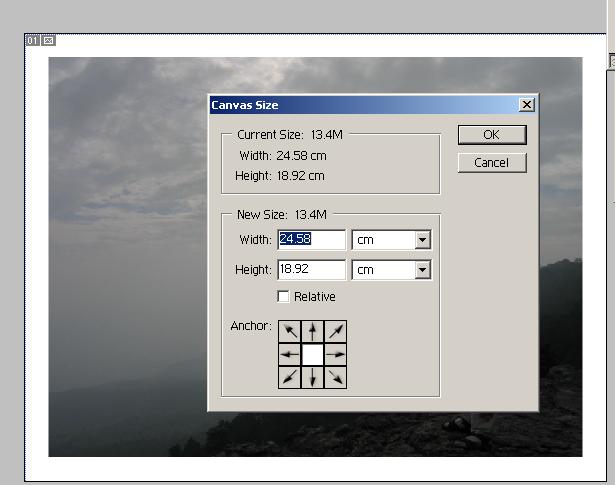Click the slice image-type icon beside 01
Image resolution: width=615 pixels, height=485 pixels.
pyautogui.click(x=48, y=40)
